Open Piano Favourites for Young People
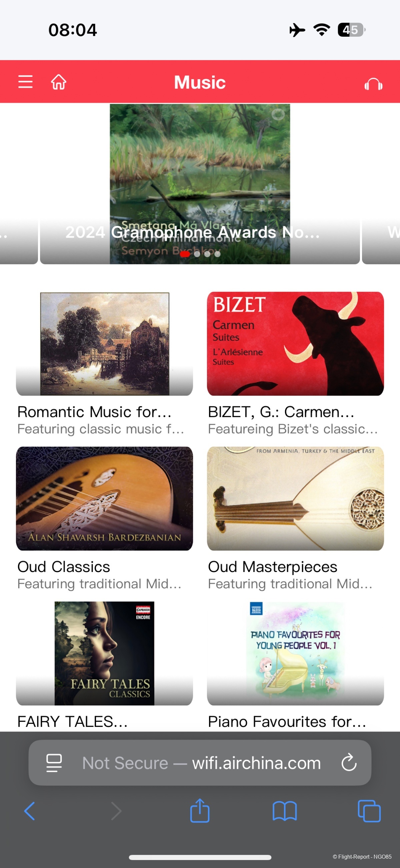The image size is (400, 868). (295, 653)
